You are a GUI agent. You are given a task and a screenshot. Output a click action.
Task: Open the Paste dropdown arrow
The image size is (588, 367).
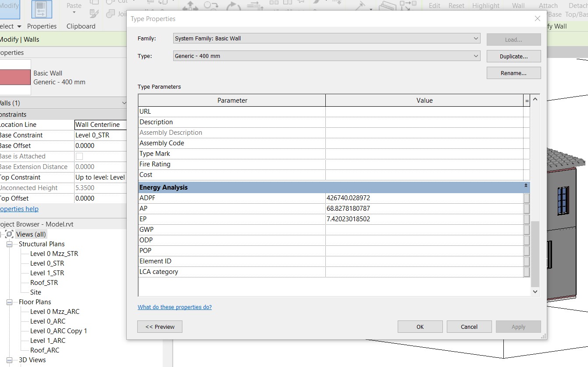point(74,12)
